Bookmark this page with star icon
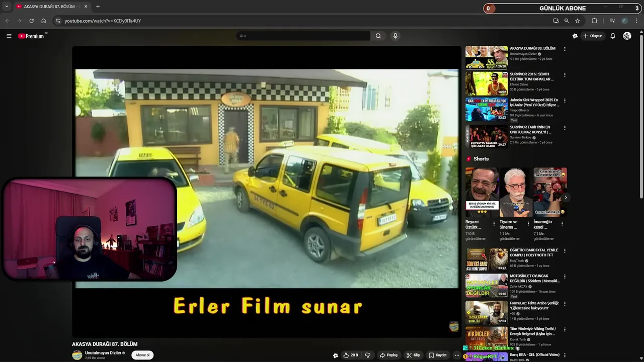The height and width of the screenshot is (362, 644). point(578,21)
